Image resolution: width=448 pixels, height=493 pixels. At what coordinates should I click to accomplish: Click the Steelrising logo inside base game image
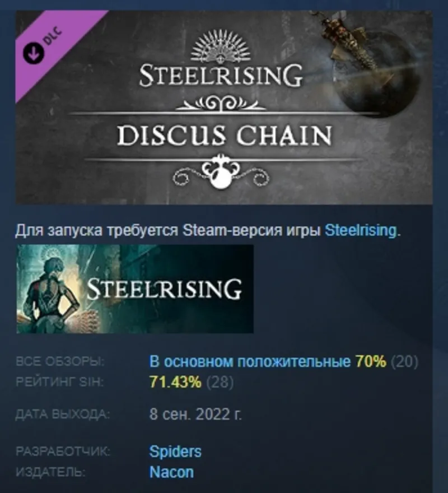(x=165, y=289)
